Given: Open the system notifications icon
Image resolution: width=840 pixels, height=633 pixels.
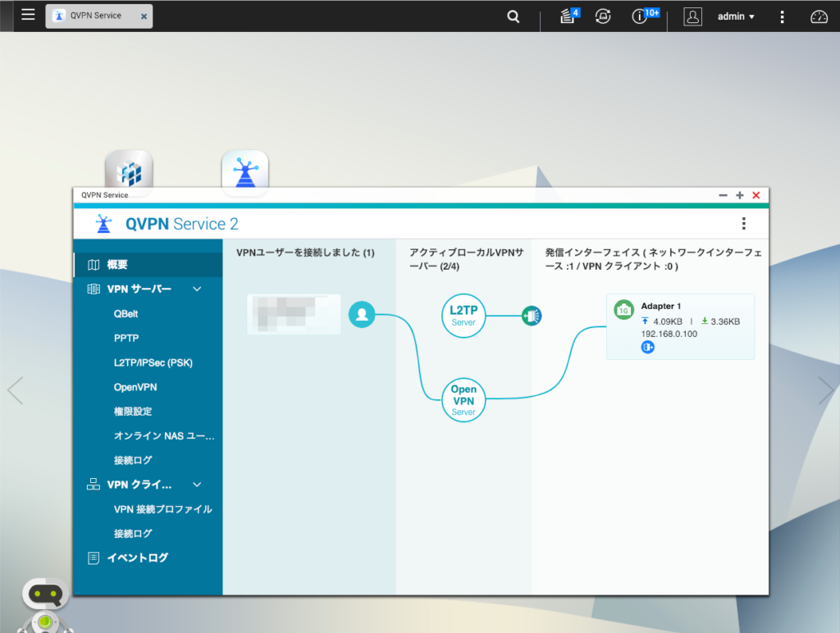Looking at the screenshot, I should [639, 16].
